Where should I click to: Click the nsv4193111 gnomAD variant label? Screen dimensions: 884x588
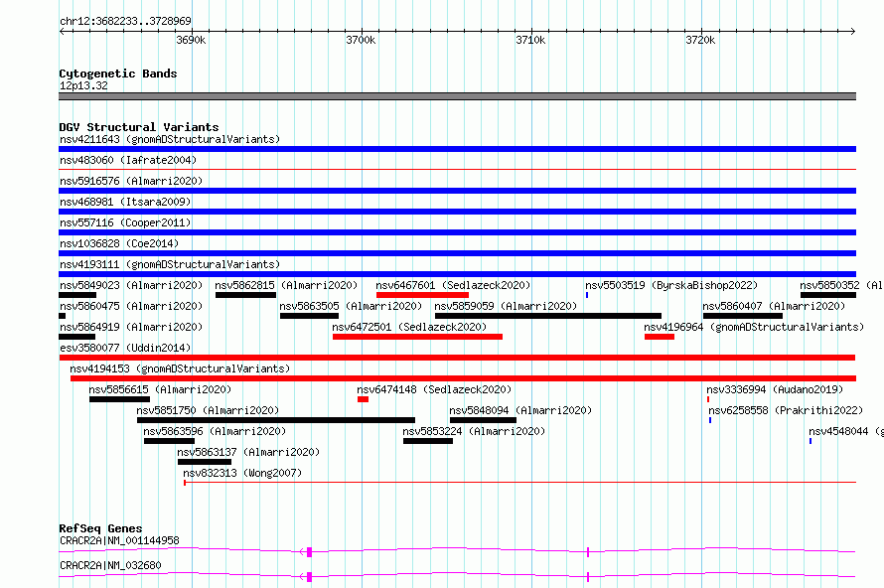[170, 264]
